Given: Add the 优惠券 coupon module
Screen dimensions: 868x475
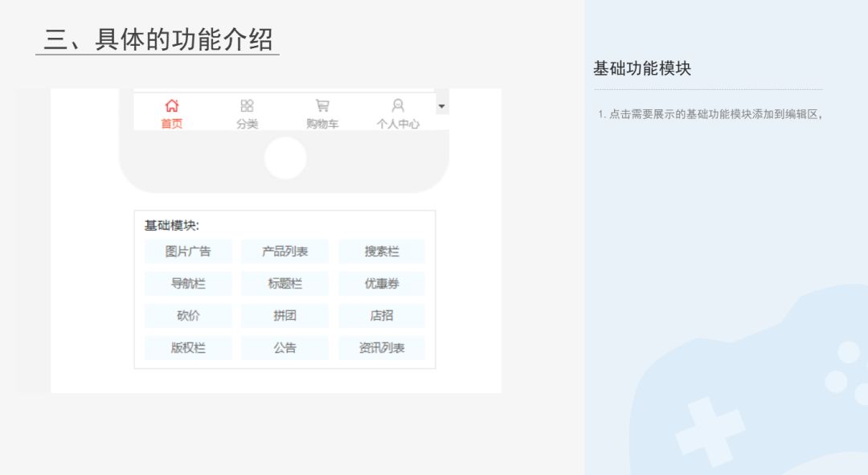Looking at the screenshot, I should [x=382, y=284].
